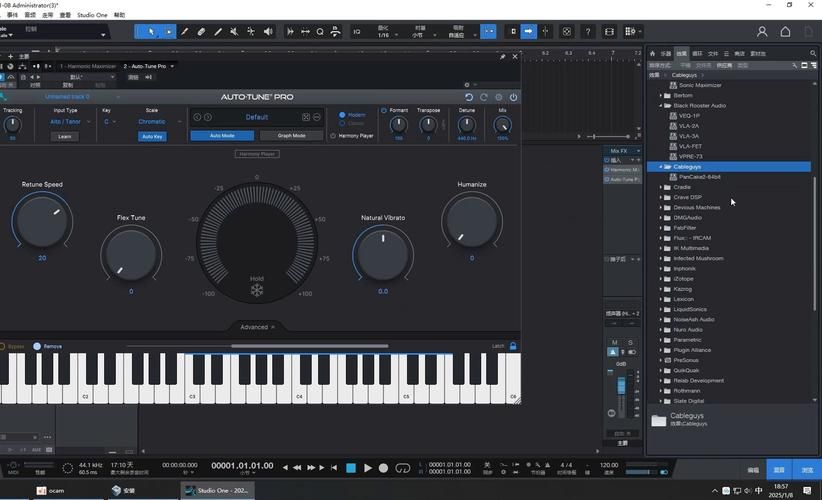This screenshot has height=500, width=822.
Task: Select PanCake2-64bit in browser
Action: [x=699, y=177]
